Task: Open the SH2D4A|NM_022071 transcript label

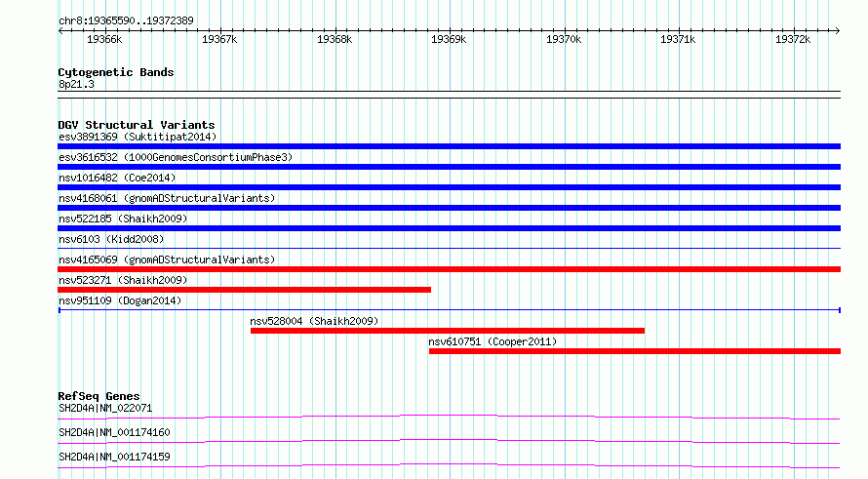Action: pos(105,409)
